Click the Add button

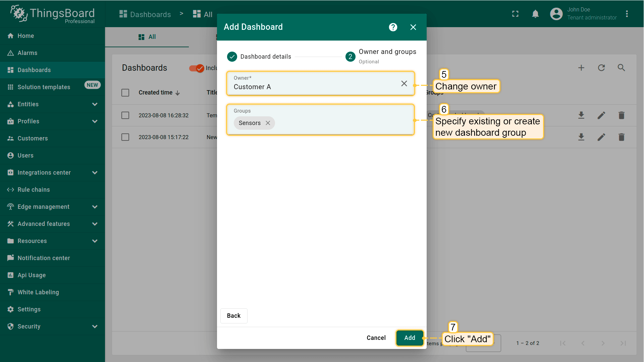[409, 338]
